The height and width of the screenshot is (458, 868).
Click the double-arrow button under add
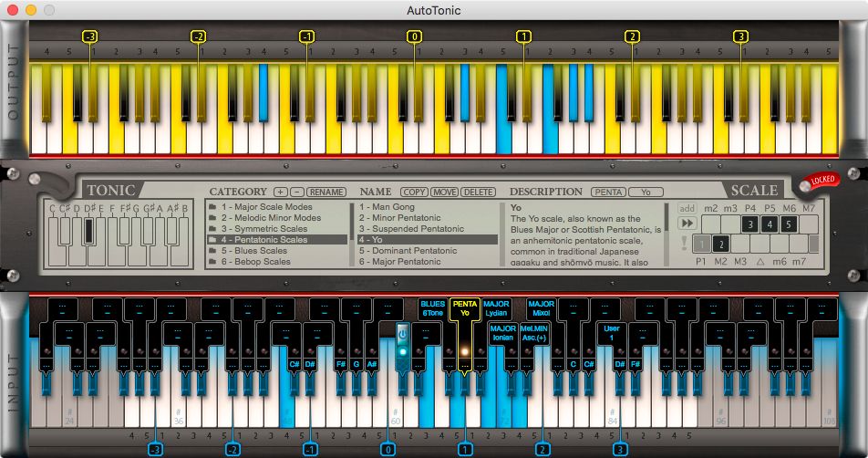coord(687,224)
